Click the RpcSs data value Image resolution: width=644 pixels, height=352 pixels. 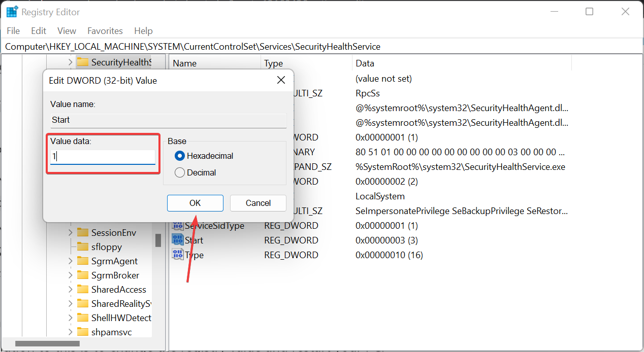(368, 93)
